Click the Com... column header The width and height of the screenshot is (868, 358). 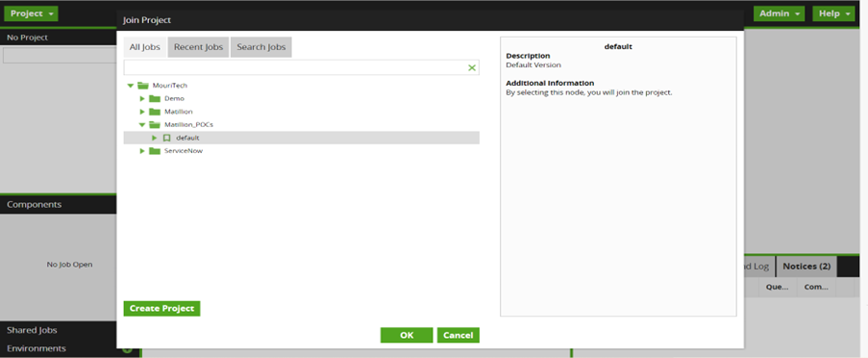click(x=816, y=288)
